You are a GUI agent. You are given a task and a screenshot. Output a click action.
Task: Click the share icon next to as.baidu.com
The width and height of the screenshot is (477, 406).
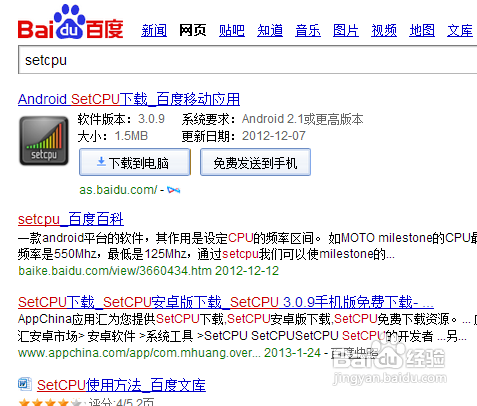(174, 190)
